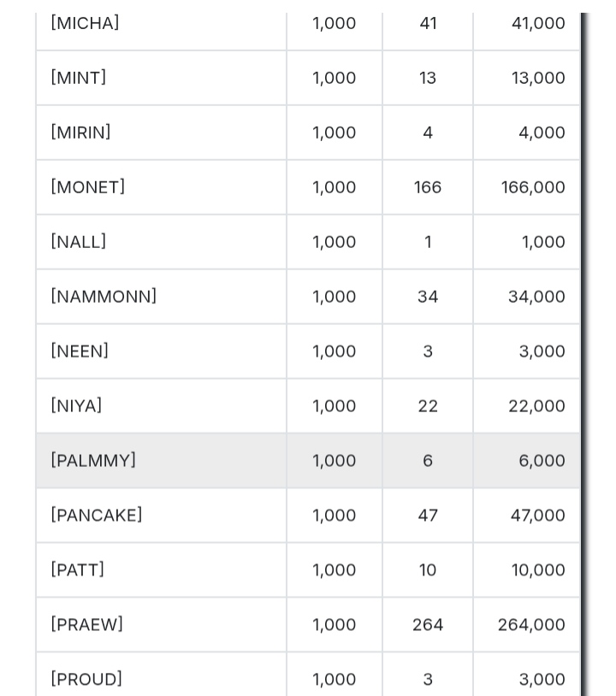Select the 34,000 total for NAMMONN
Viewport: 616px width, 696px height.
[x=536, y=297]
